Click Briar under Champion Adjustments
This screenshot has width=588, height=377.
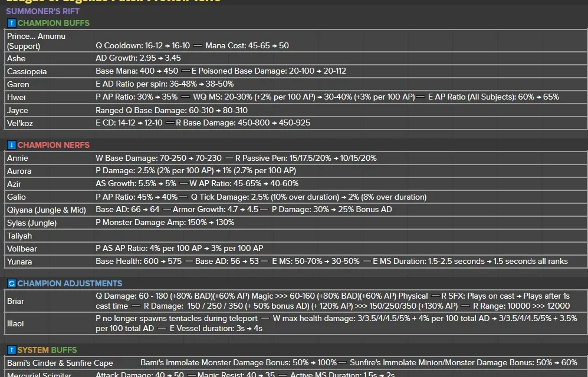16,300
